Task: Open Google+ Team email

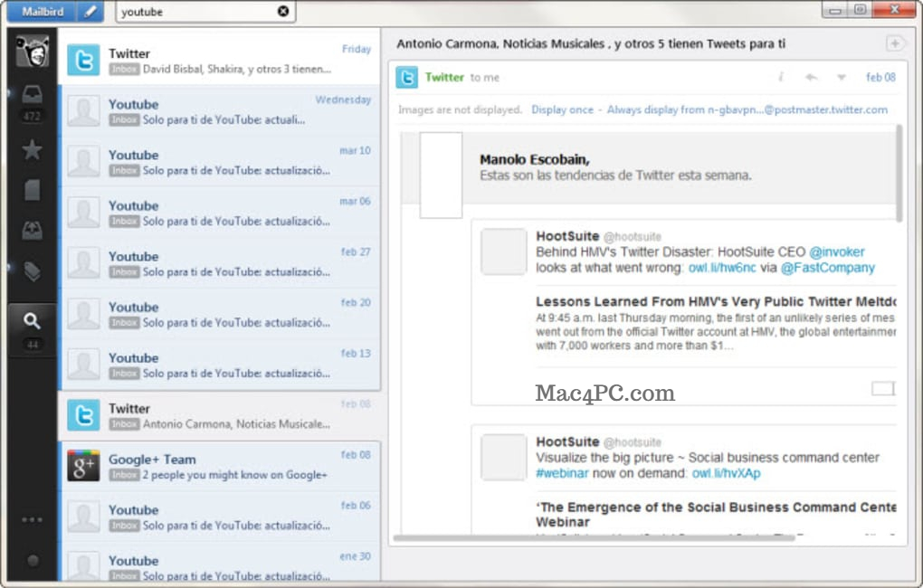Action: coord(220,466)
